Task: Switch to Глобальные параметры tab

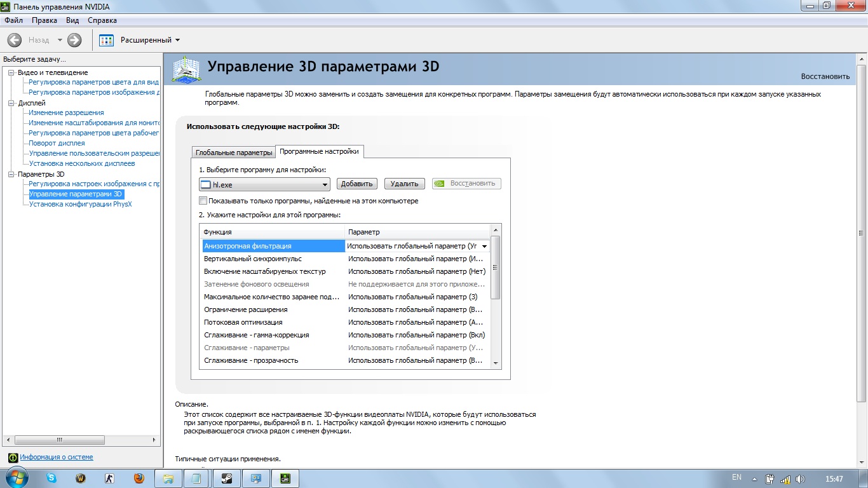Action: pyautogui.click(x=233, y=152)
